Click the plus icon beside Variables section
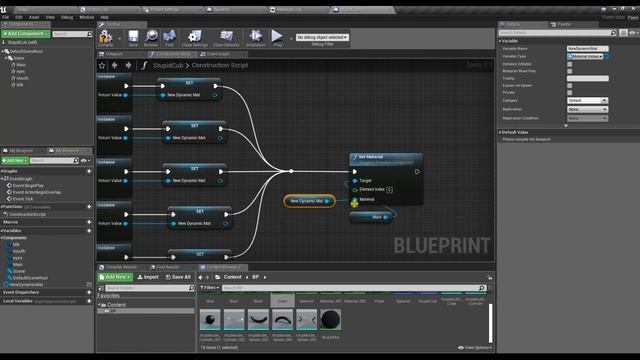 tap(89, 231)
